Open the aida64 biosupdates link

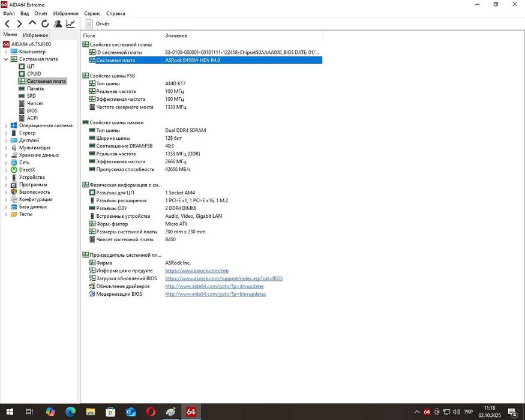(x=215, y=294)
